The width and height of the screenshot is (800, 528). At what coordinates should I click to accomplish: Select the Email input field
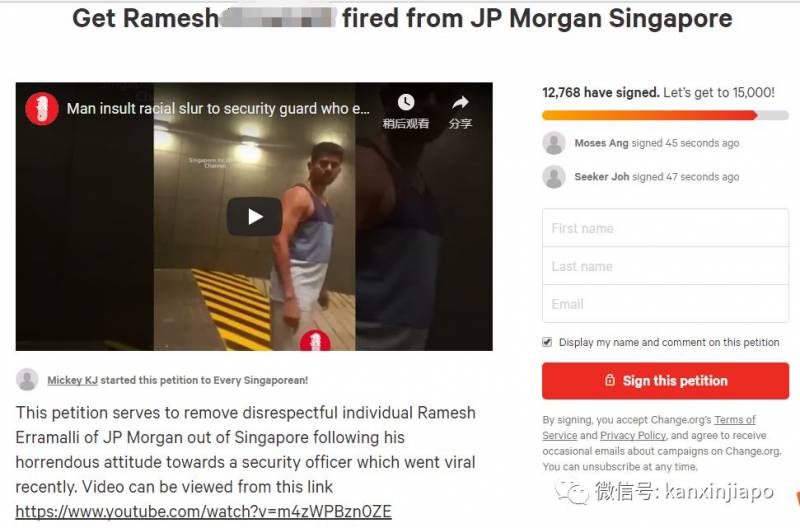click(x=665, y=304)
